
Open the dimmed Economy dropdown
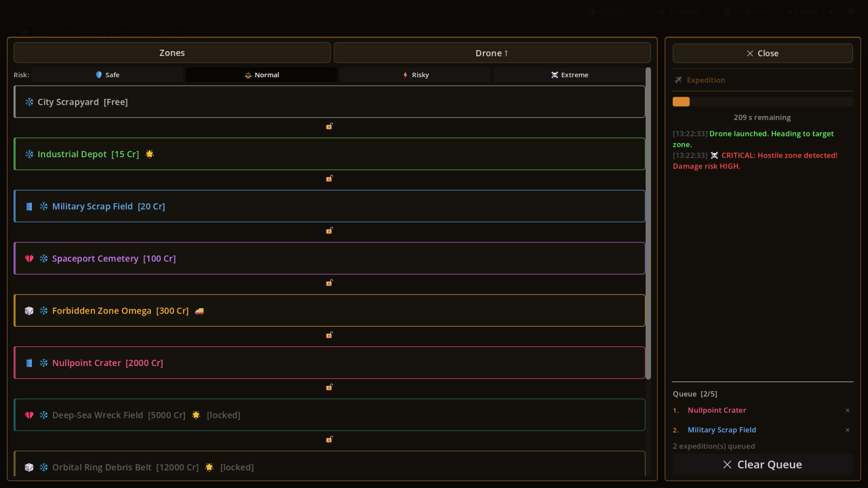pos(684,12)
